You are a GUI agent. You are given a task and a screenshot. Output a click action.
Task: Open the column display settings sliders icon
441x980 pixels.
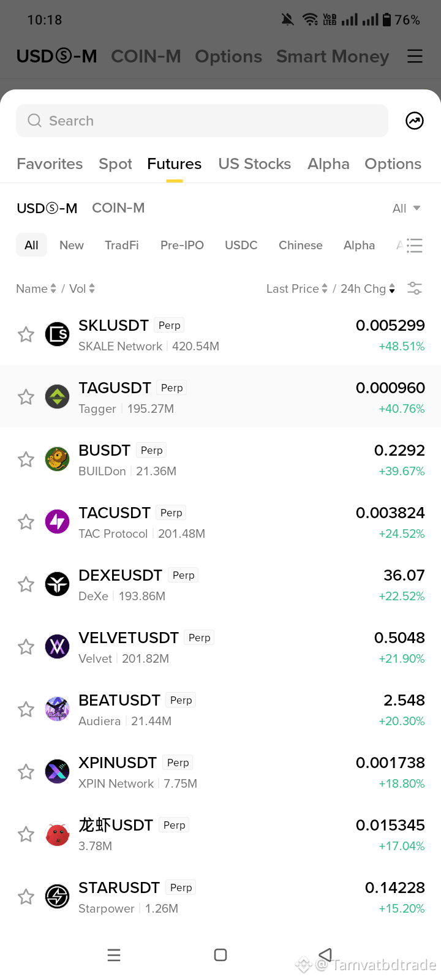[x=415, y=288]
